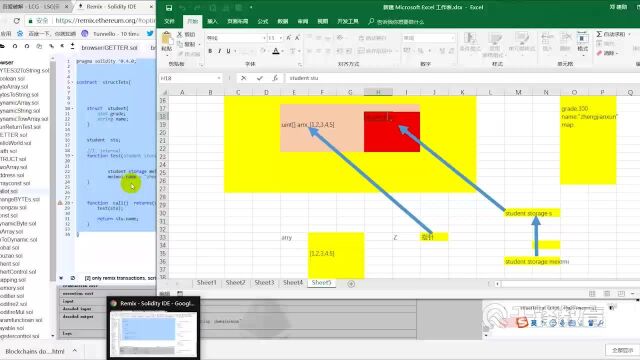Viewport: 640px width, 360px height.
Task: Click the insert function fx icon
Action: click(x=276, y=78)
